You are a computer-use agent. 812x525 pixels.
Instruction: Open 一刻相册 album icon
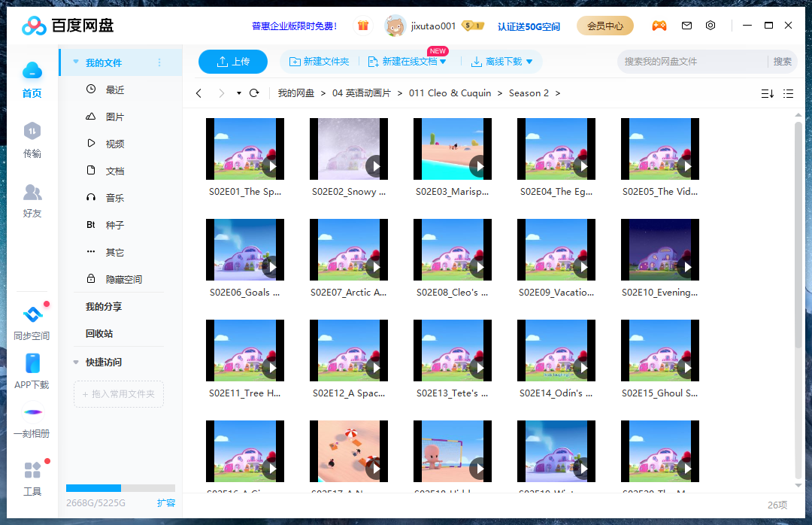(33, 412)
